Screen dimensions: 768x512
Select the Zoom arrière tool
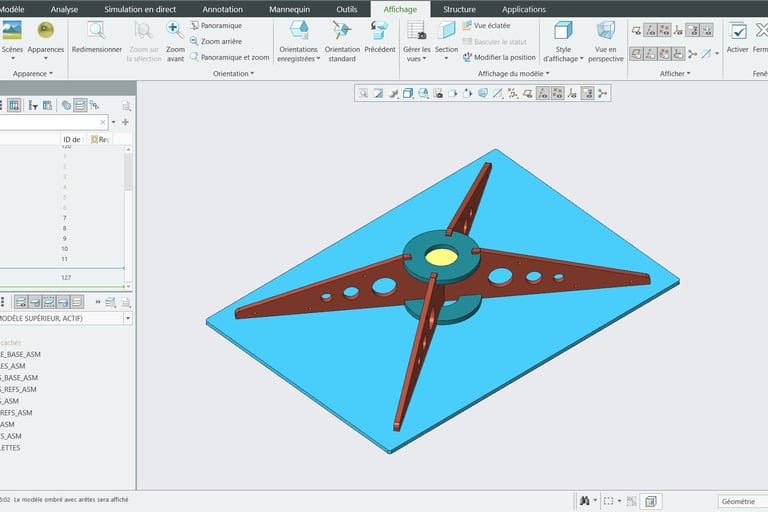(216, 41)
